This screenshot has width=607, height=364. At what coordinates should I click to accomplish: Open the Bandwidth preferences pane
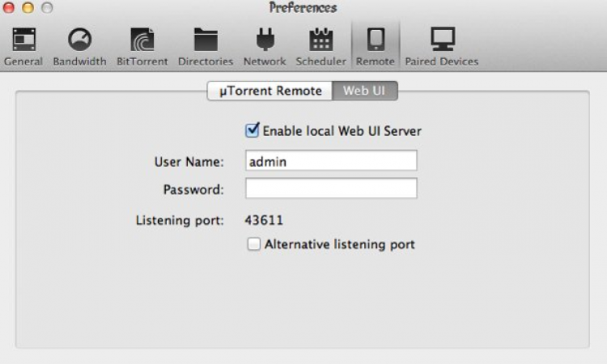click(79, 47)
